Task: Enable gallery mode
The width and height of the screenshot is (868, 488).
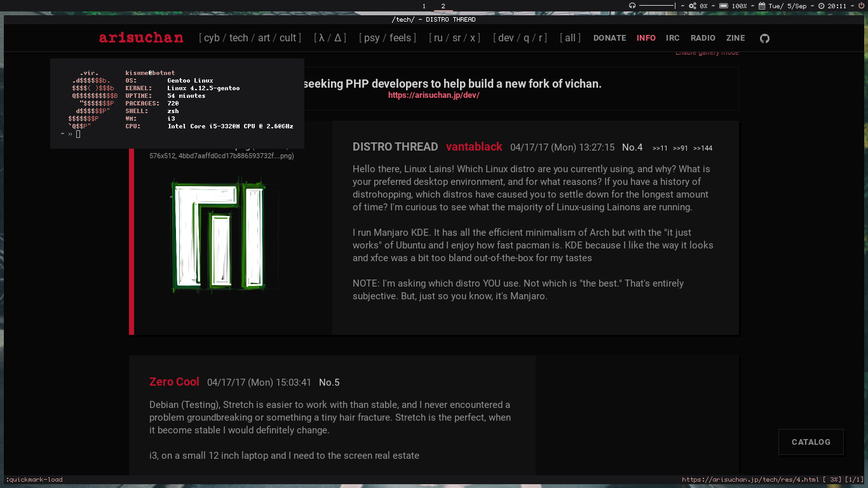Action: (x=707, y=53)
